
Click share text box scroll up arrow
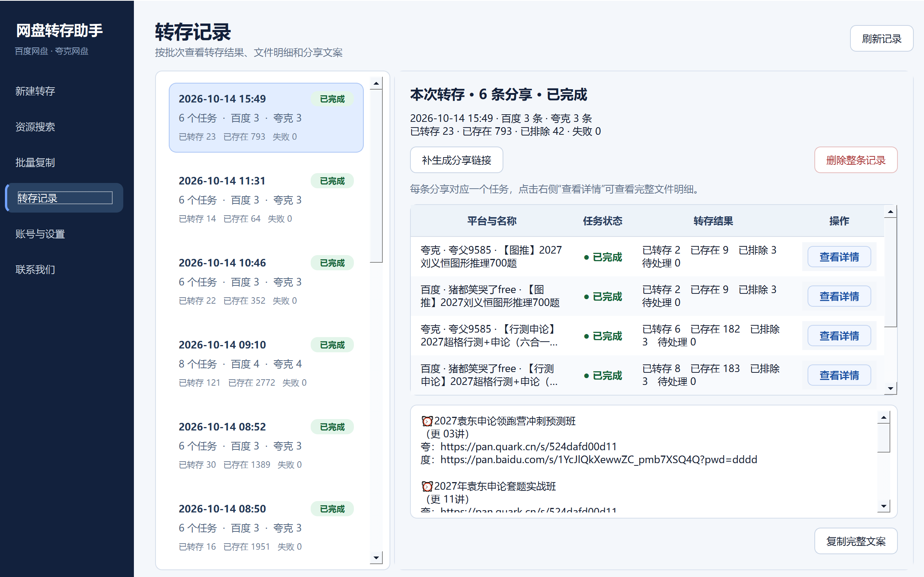click(x=883, y=418)
